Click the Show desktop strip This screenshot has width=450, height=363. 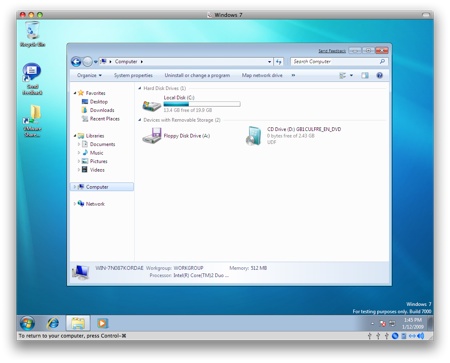[x=430, y=323]
